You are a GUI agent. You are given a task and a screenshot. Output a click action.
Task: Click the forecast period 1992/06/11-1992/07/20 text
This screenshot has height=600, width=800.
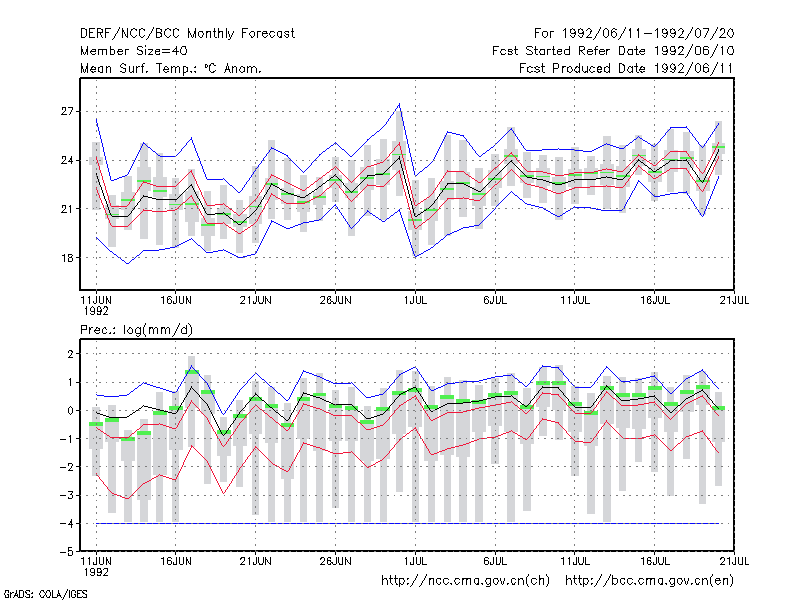point(634,34)
